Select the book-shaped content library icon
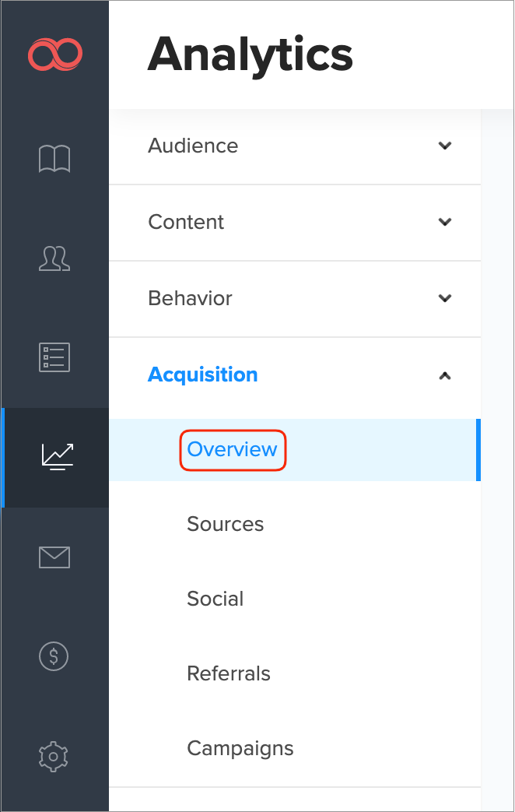The height and width of the screenshot is (812, 515). pyautogui.click(x=54, y=158)
